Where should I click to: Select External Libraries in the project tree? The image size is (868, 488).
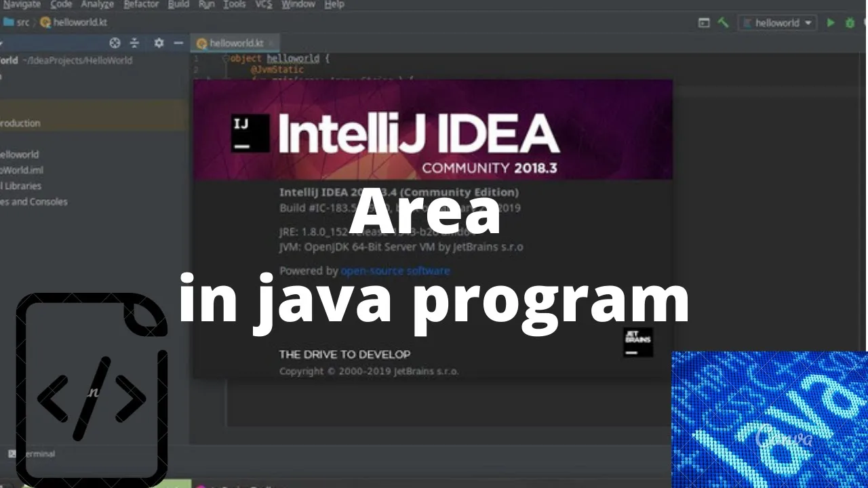(20, 186)
